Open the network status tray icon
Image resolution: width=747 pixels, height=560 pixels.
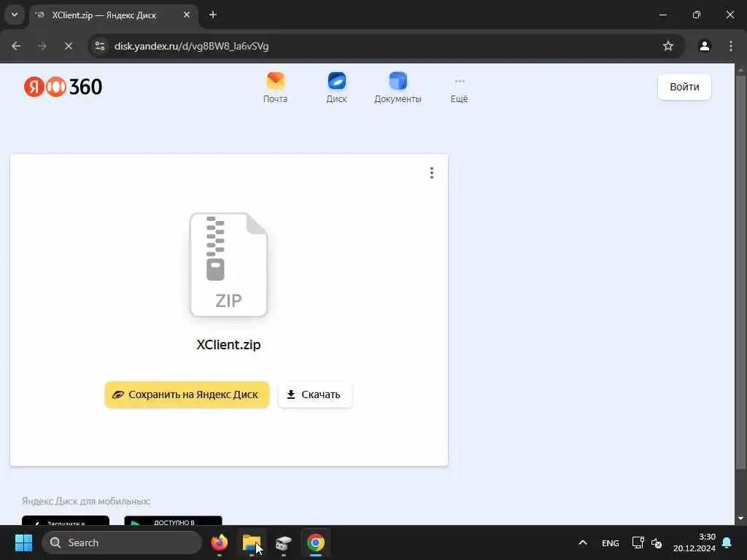pyautogui.click(x=638, y=542)
